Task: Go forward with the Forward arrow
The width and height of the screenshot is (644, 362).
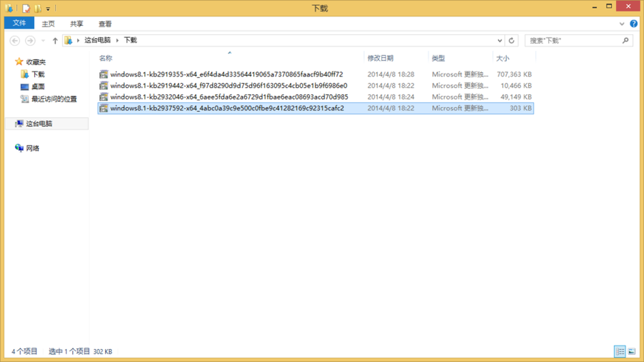Action: point(30,41)
